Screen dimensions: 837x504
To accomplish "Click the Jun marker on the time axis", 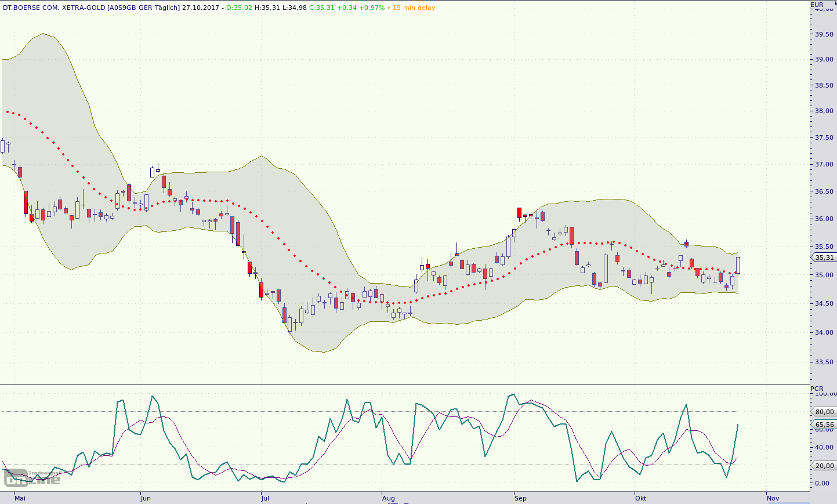I will point(146,498).
